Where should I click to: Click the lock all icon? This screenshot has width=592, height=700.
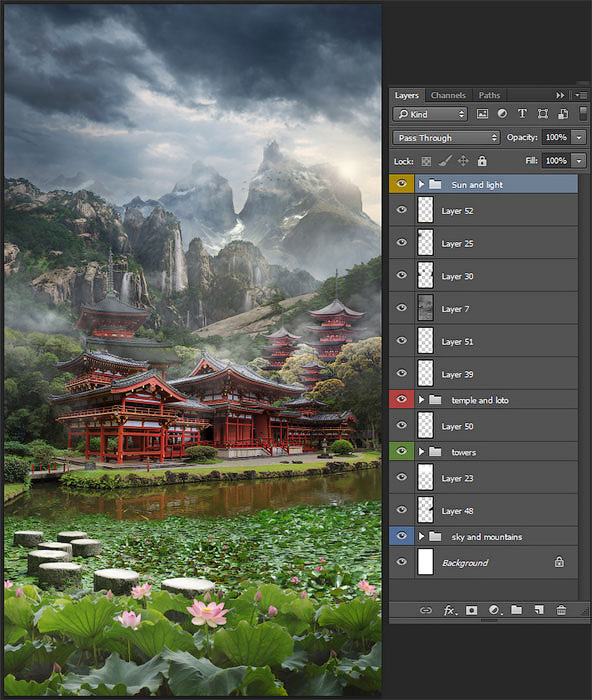pos(482,161)
